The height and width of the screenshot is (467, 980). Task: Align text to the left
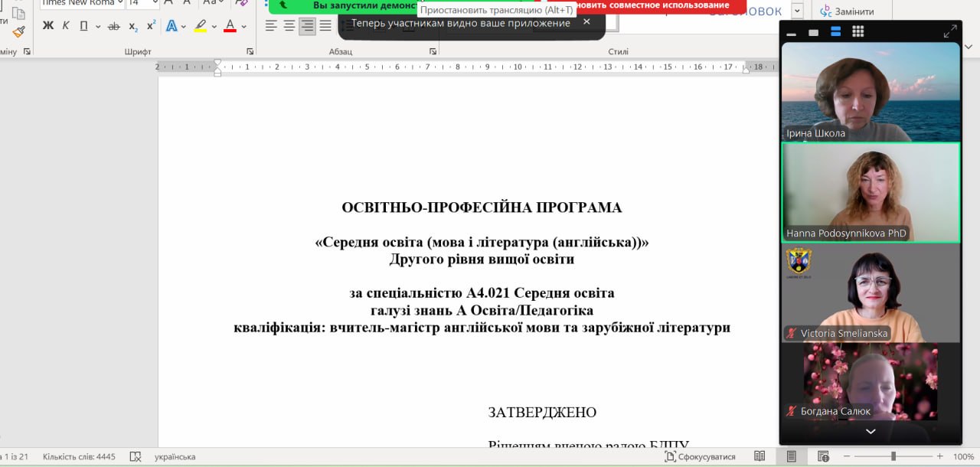tap(271, 26)
